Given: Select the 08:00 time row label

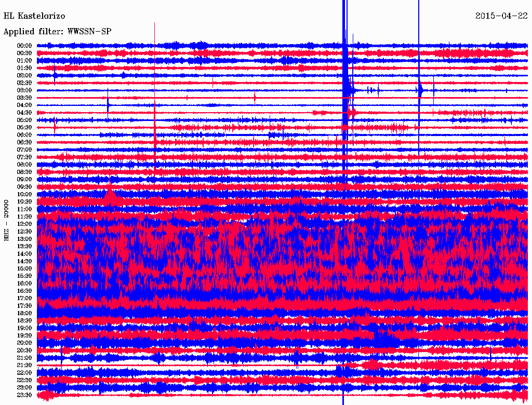Looking at the screenshot, I should [24, 165].
